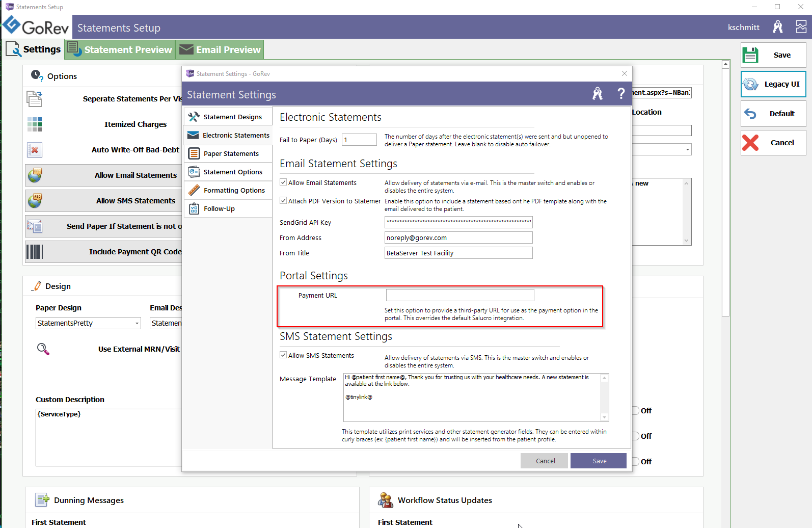Switch to the Settings tab
This screenshot has height=528, width=812.
34,49
